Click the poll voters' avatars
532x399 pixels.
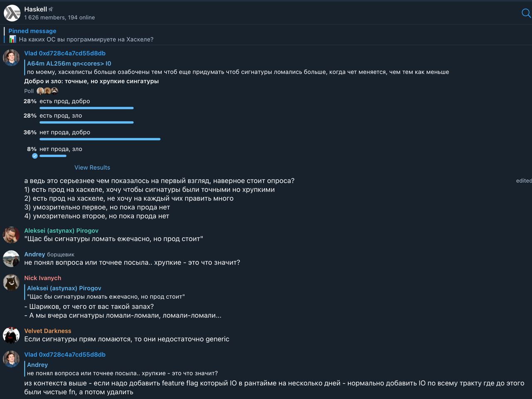pyautogui.click(x=47, y=91)
